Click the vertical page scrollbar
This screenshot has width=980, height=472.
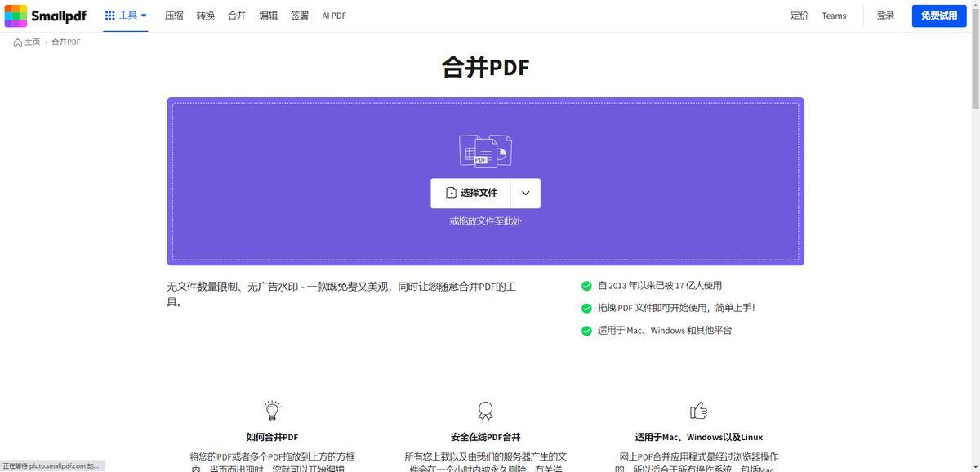(x=975, y=65)
